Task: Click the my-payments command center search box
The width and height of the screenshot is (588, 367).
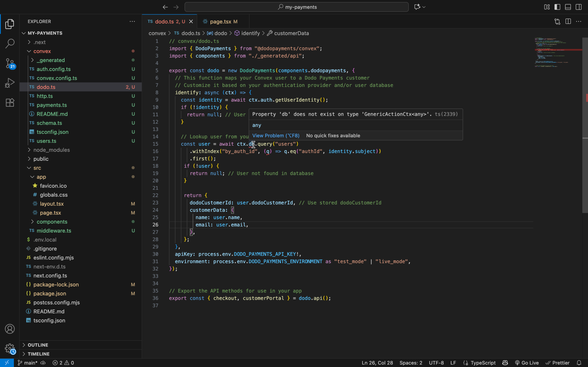Action: (x=296, y=7)
